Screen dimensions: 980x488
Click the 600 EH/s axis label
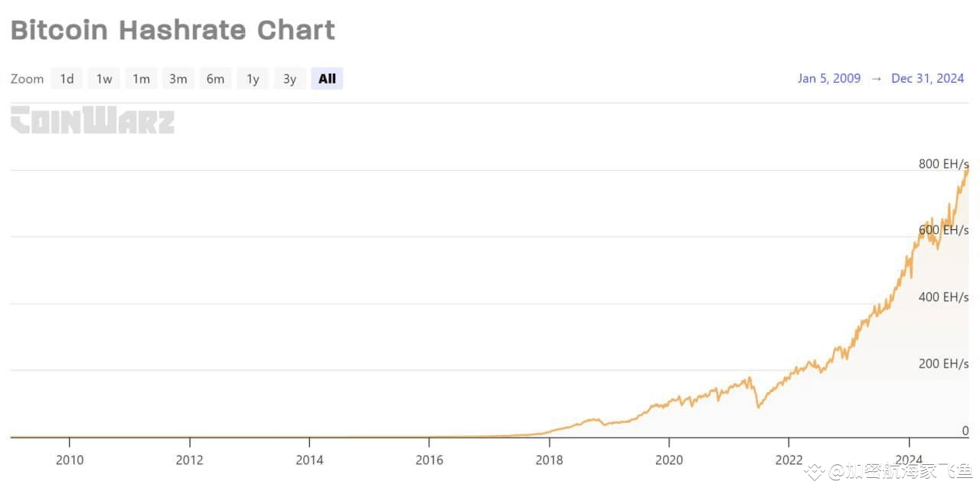click(x=943, y=230)
